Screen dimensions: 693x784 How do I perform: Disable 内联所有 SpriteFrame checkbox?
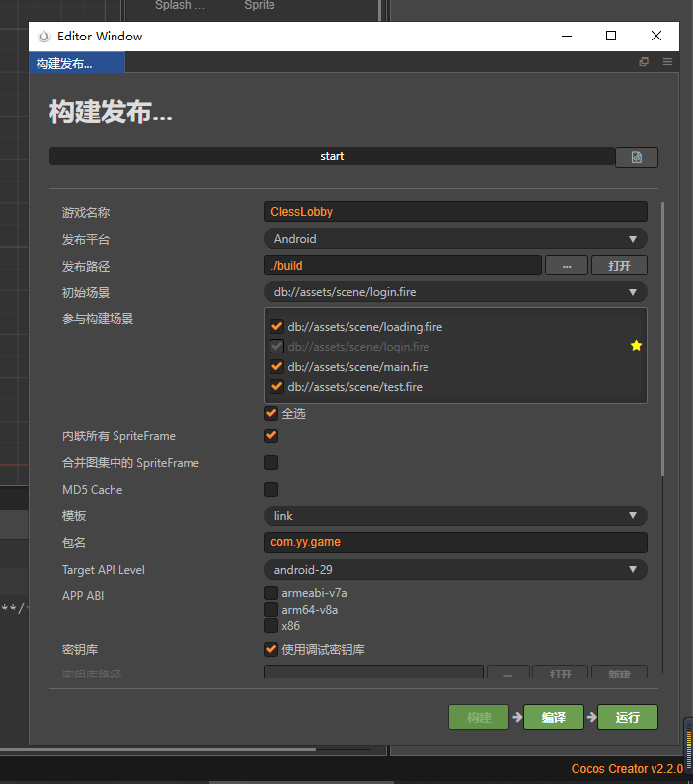[271, 436]
